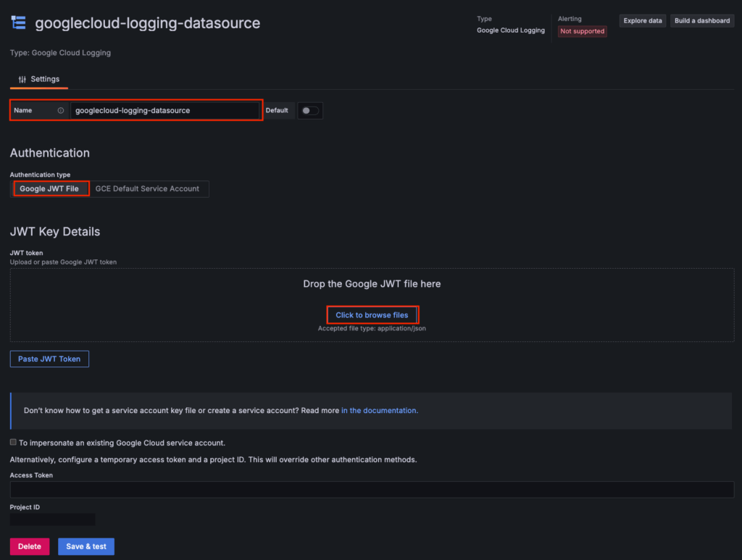This screenshot has width=742, height=560.
Task: Click the 'Not supported' alerting badge
Action: tap(582, 31)
